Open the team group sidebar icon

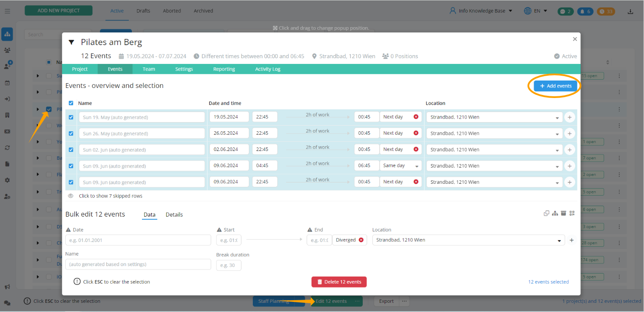7,50
